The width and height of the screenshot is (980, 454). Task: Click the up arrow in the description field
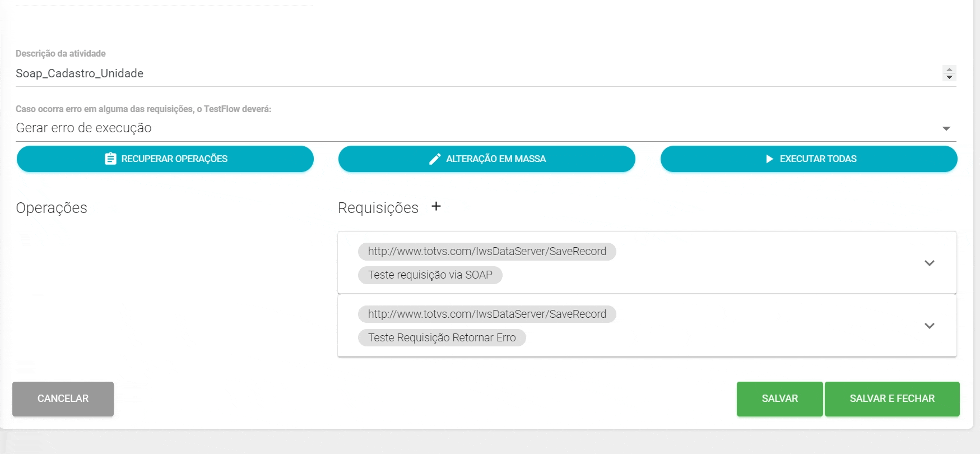coord(949,70)
